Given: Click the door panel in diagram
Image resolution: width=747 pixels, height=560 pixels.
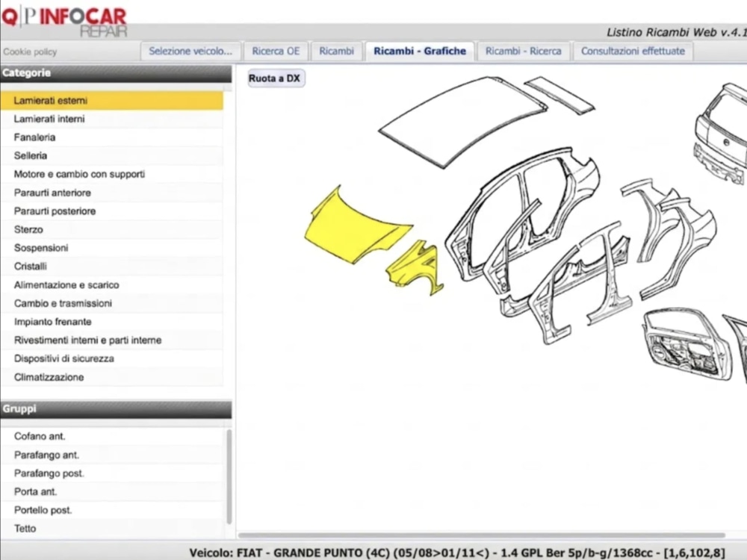Looking at the screenshot, I should (x=689, y=345).
